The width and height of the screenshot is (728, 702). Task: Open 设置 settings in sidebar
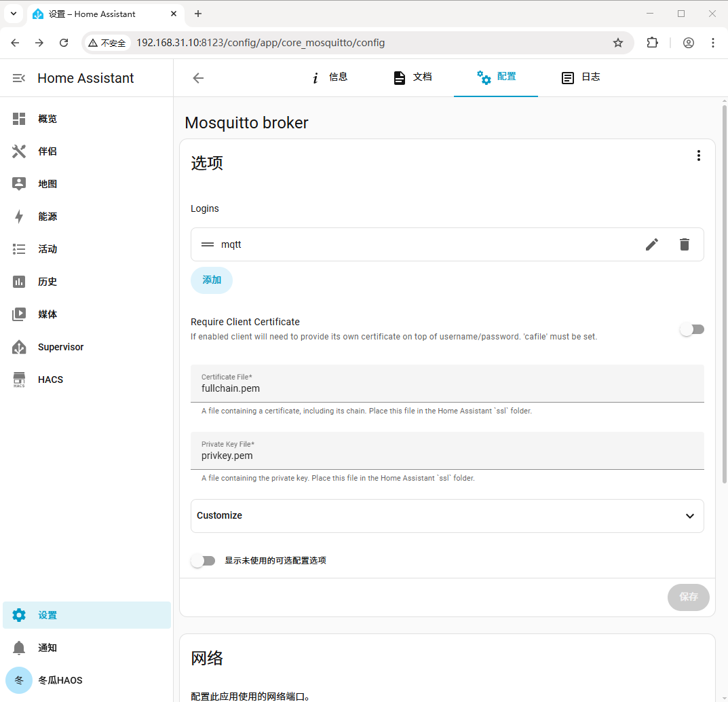click(x=86, y=615)
